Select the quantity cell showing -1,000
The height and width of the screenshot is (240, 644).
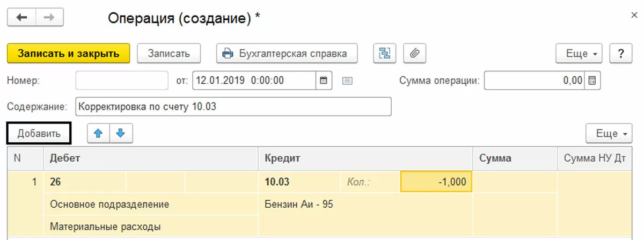point(436,182)
